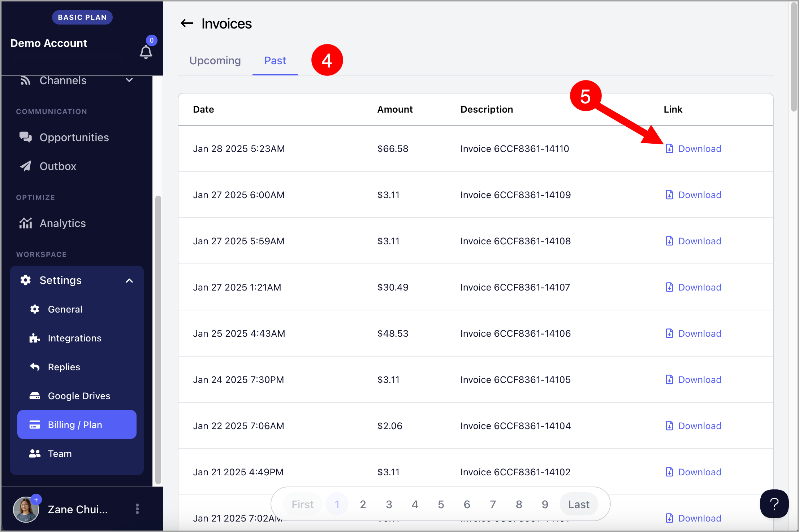799x532 pixels.
Task: Open the help question mark button
Action: click(774, 504)
